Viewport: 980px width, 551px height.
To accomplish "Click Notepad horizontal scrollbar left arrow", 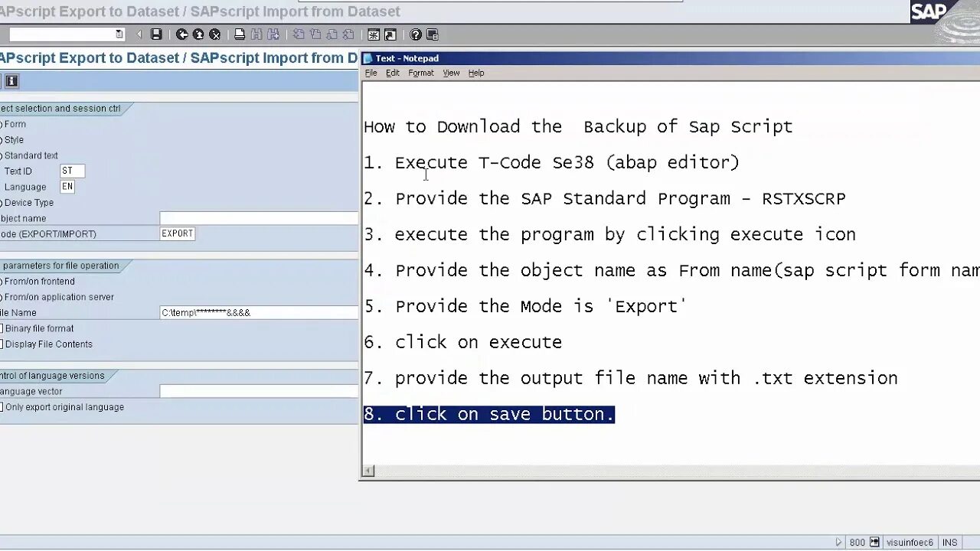I will [368, 471].
